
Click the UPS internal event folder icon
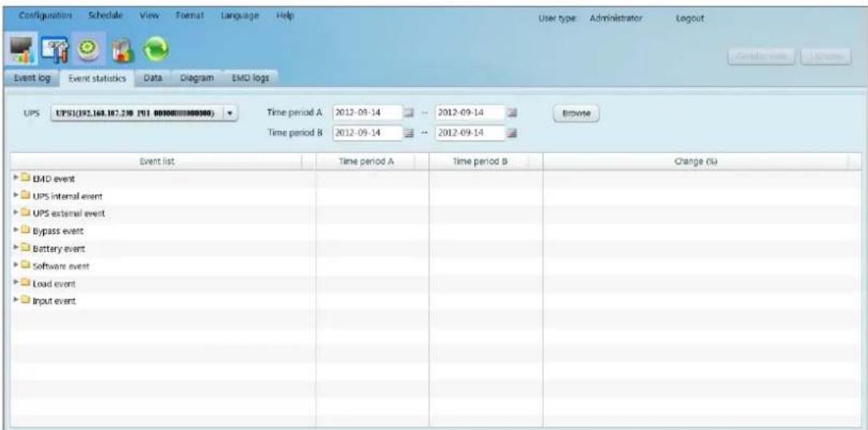click(26, 195)
